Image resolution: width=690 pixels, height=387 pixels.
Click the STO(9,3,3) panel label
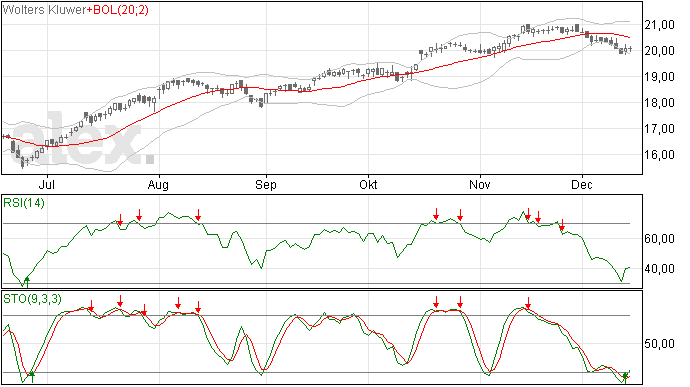point(32,299)
